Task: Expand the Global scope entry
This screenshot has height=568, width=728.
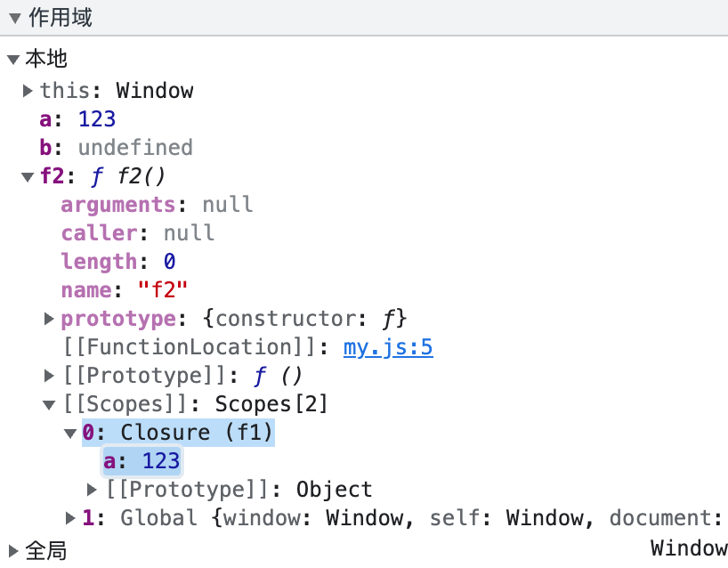Action: pos(71,518)
